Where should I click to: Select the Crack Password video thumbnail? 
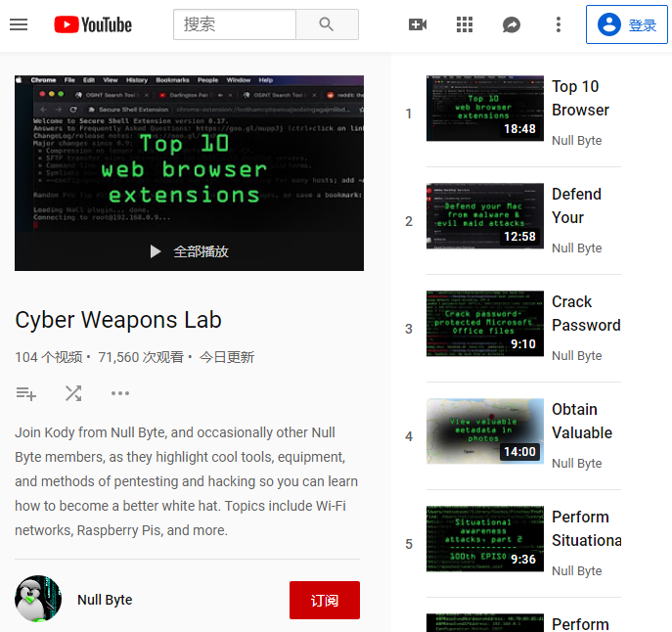tap(484, 324)
